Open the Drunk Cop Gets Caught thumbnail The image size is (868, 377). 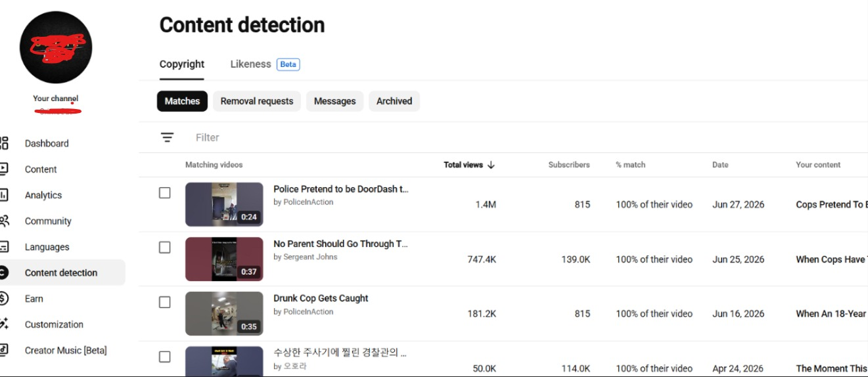point(224,314)
